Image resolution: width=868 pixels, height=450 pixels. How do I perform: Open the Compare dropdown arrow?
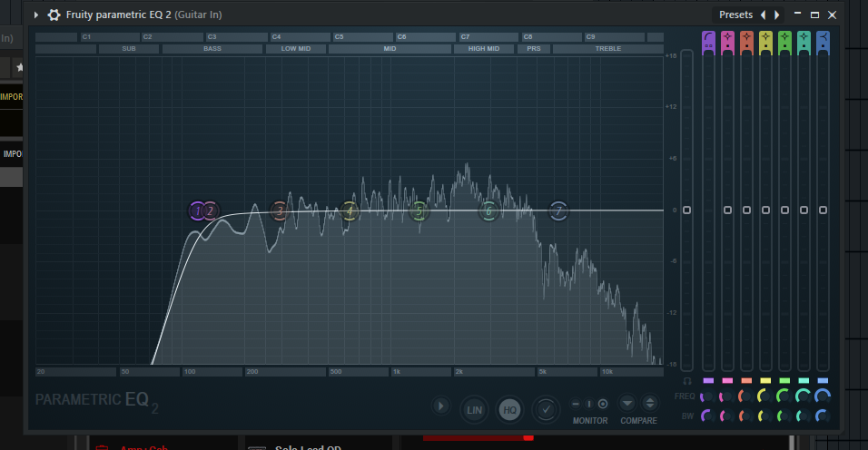click(x=627, y=404)
